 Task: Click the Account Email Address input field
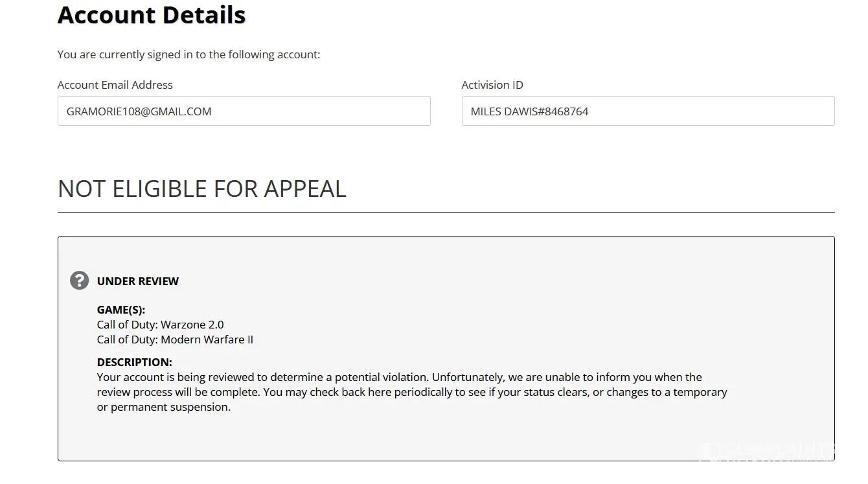pos(244,111)
